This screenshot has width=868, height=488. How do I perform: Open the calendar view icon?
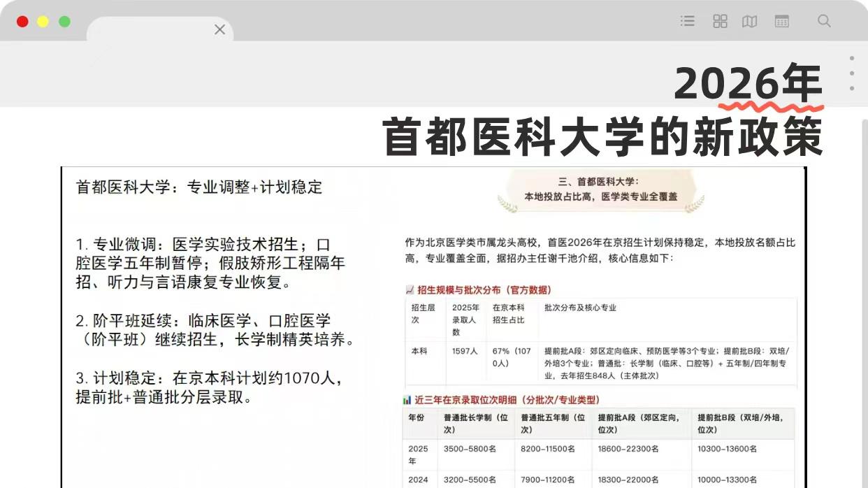[x=782, y=21]
